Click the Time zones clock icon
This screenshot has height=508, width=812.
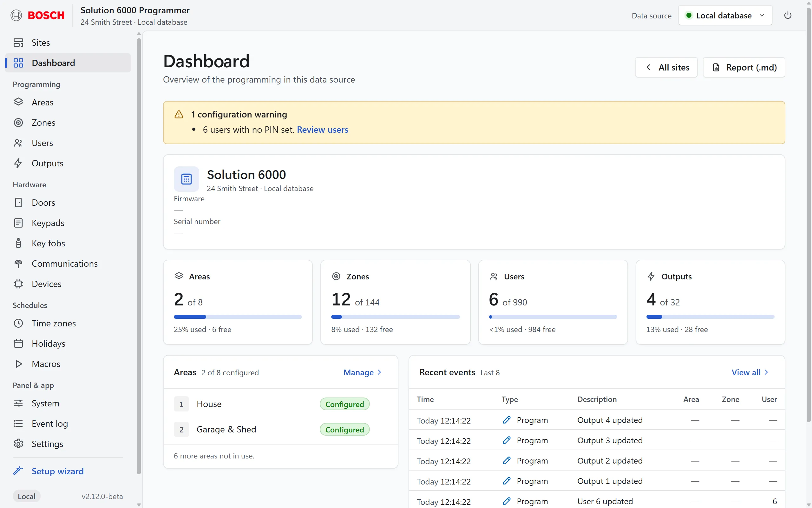[18, 323]
